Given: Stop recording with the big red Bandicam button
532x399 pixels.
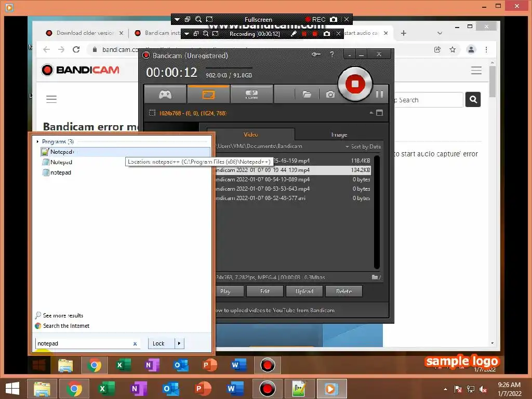Looking at the screenshot, I should [355, 84].
